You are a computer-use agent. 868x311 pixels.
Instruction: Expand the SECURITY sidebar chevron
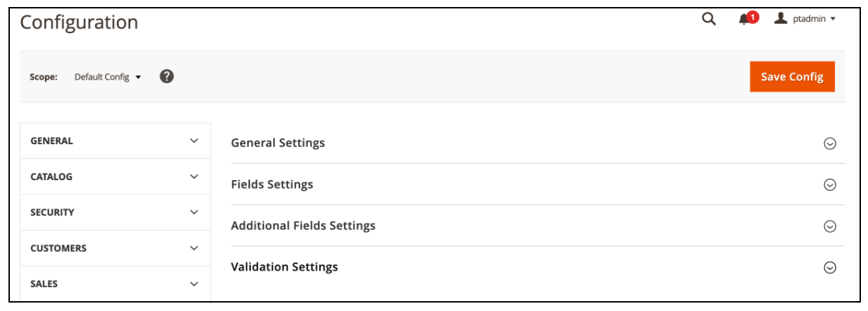[194, 212]
